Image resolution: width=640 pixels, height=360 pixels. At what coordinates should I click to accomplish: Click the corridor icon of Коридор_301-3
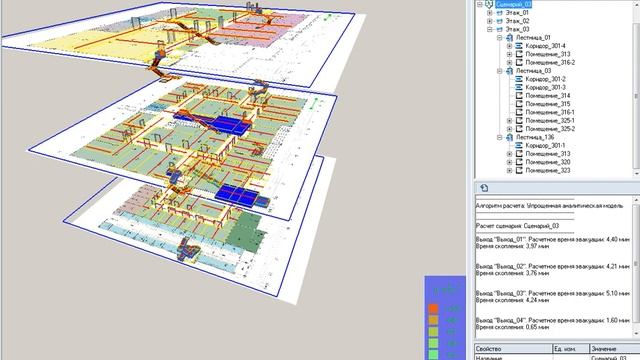[x=519, y=87]
